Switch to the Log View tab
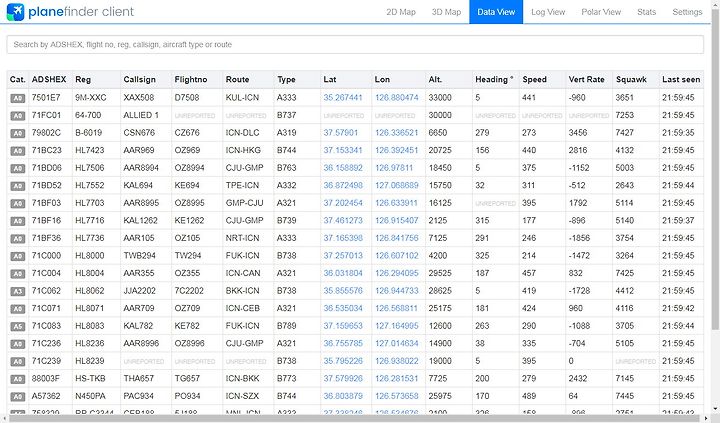The width and height of the screenshot is (720, 423). point(548,12)
